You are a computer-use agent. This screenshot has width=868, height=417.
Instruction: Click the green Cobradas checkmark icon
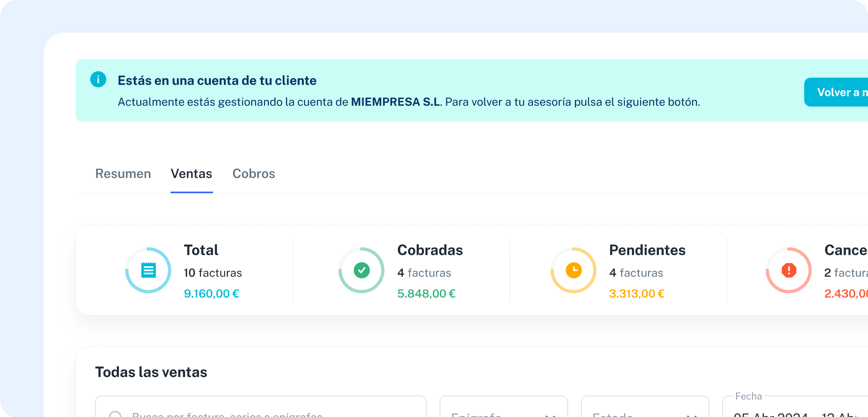[x=361, y=270]
